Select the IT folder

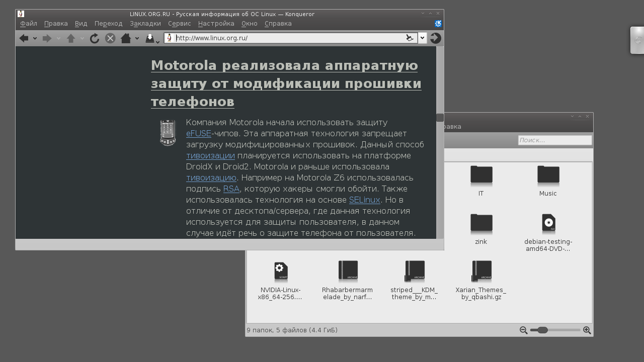click(x=481, y=180)
